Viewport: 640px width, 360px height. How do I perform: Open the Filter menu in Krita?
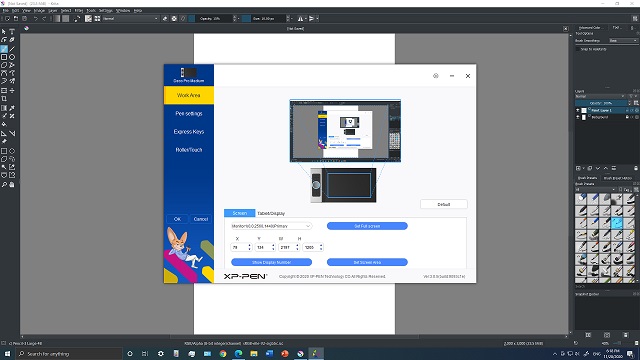click(x=79, y=10)
